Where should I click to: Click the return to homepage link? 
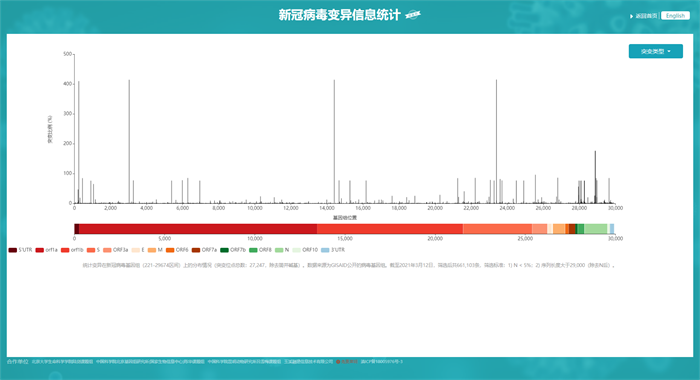(x=646, y=16)
